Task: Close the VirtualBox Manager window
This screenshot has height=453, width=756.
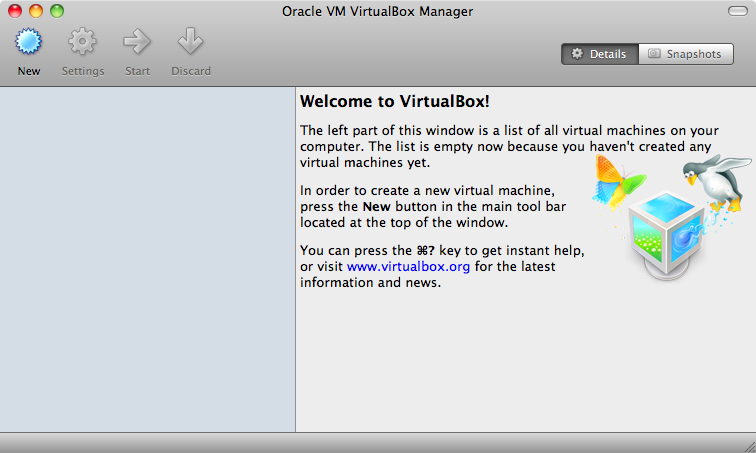Action: coord(15,11)
